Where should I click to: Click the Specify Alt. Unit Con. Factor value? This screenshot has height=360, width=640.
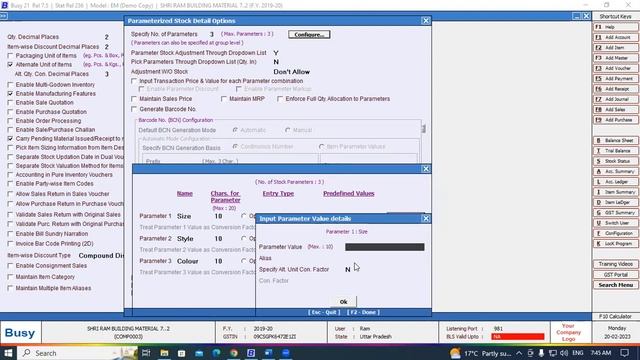[x=347, y=269]
